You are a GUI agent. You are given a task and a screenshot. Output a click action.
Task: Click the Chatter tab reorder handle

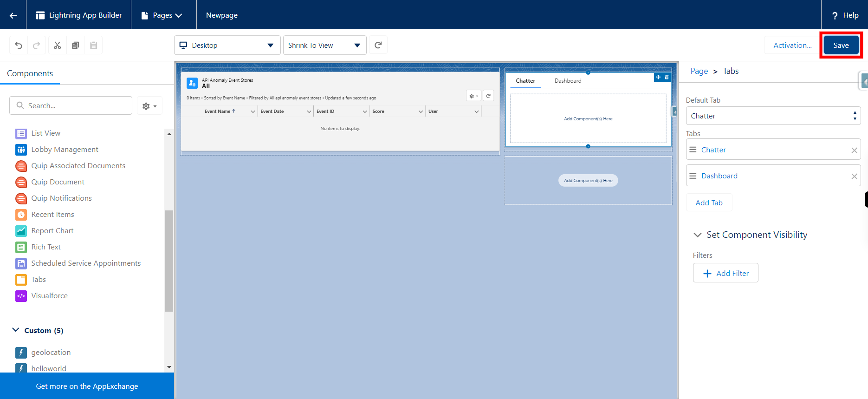coord(693,150)
